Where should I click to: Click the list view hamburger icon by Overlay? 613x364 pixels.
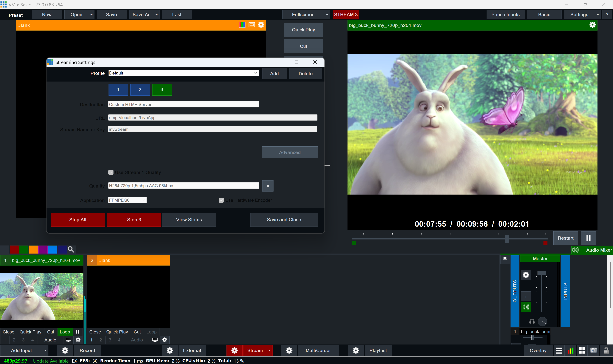(x=559, y=351)
